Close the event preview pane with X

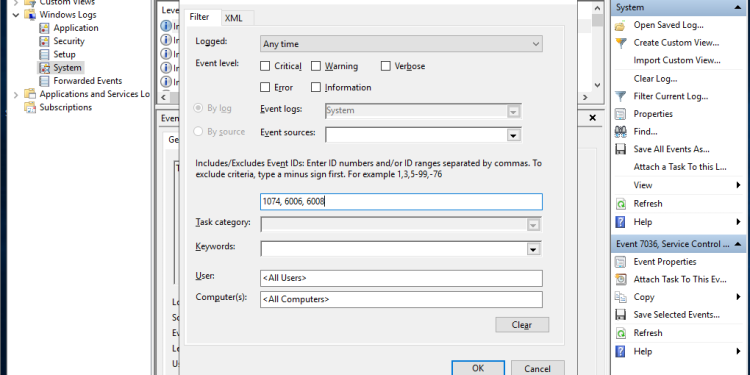tap(592, 118)
